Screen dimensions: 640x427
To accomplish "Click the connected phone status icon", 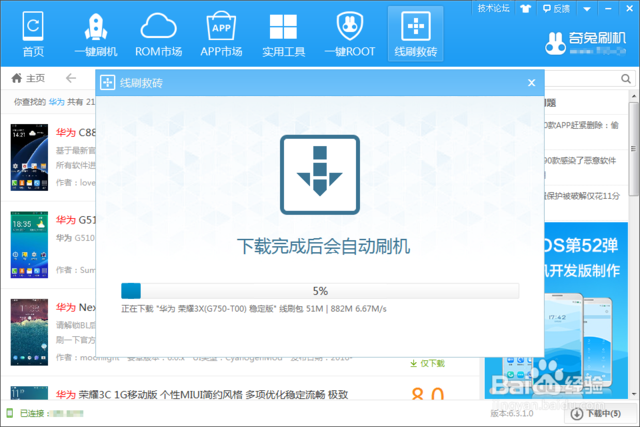I will 10,413.
